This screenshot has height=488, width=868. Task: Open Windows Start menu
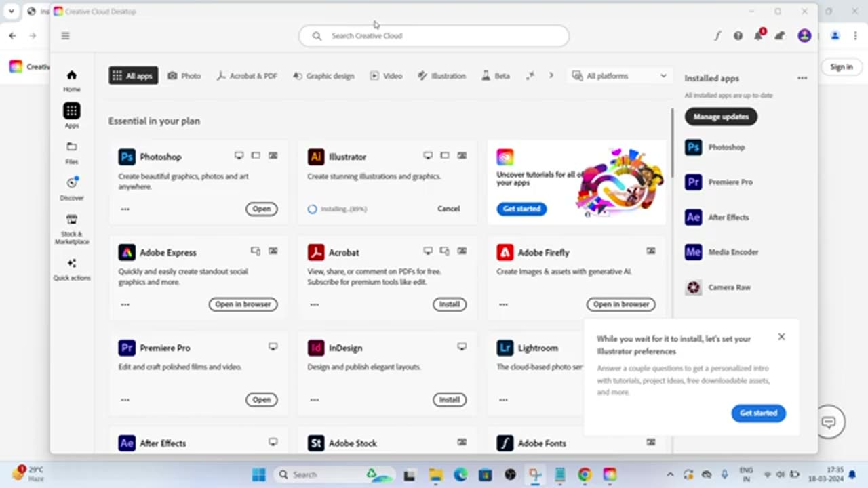[258, 474]
